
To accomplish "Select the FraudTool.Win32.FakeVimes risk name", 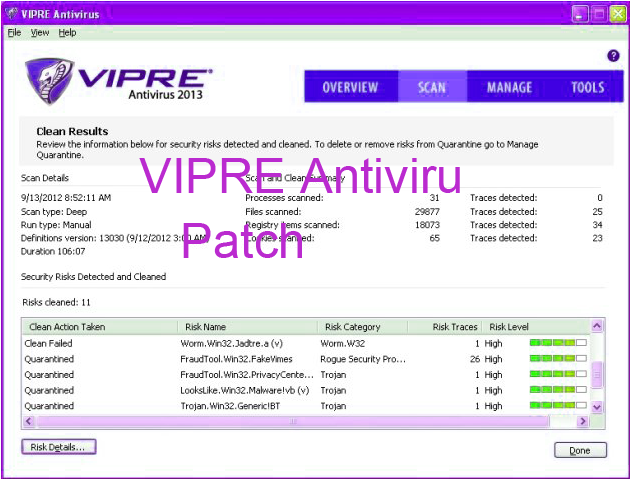I will coord(236,359).
